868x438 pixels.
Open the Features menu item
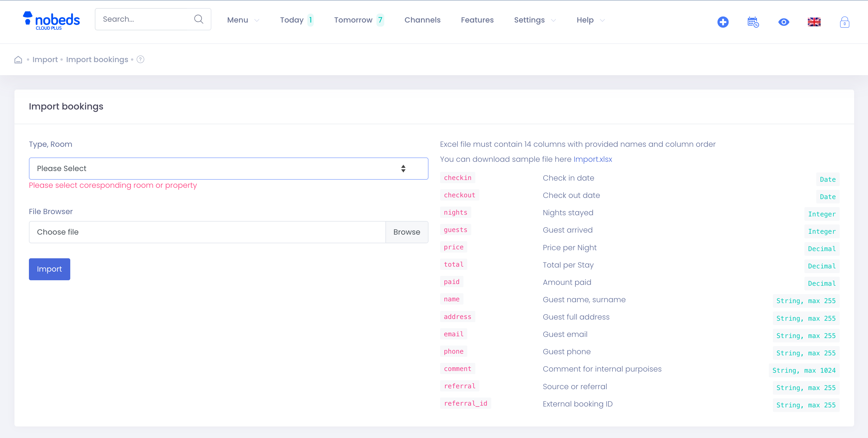[x=477, y=20]
